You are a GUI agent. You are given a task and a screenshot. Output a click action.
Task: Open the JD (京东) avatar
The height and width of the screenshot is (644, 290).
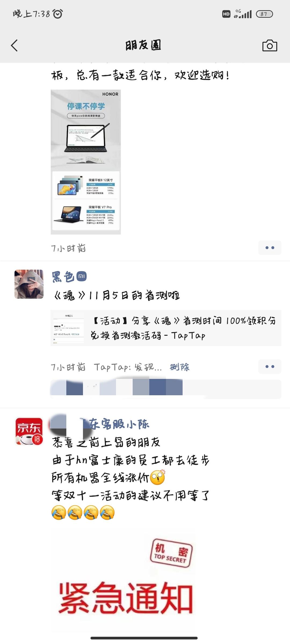pyautogui.click(x=29, y=431)
